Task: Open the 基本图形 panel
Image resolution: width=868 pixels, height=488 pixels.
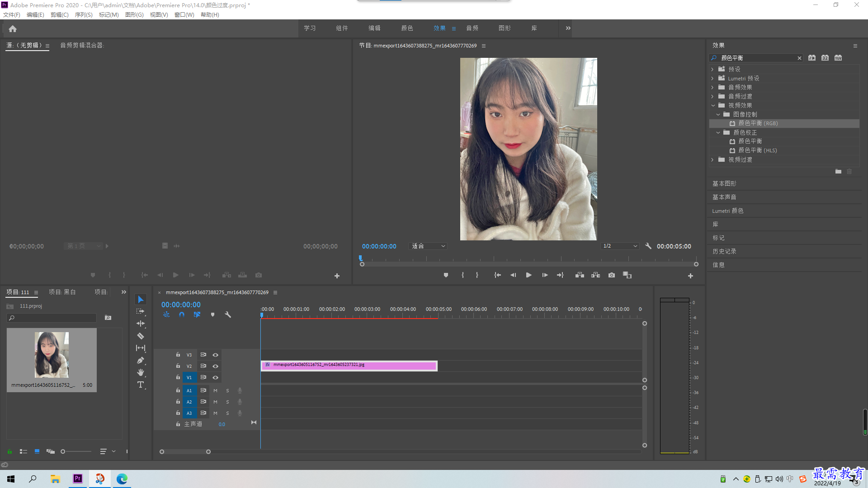Action: click(724, 183)
